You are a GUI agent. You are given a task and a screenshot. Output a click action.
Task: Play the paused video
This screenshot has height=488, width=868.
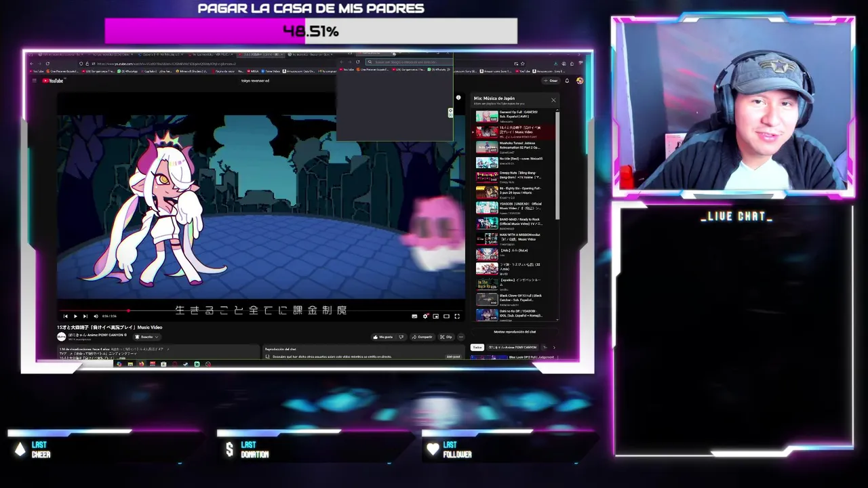(x=75, y=317)
